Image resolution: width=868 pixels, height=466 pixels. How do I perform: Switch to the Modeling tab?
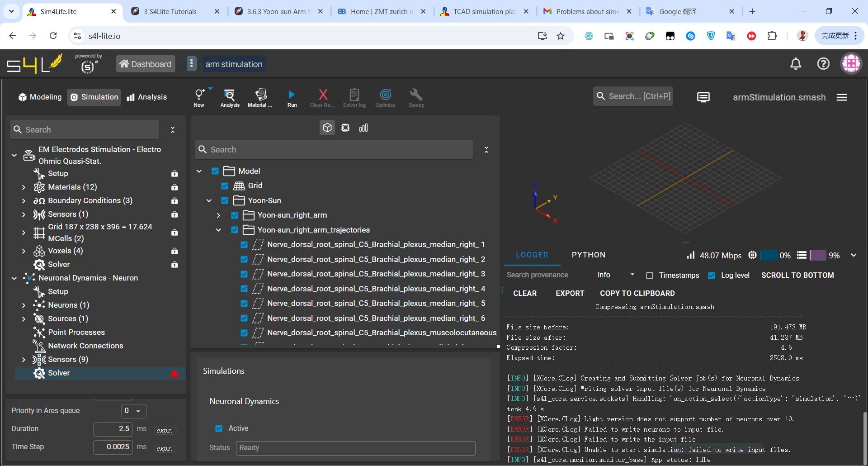click(x=40, y=97)
